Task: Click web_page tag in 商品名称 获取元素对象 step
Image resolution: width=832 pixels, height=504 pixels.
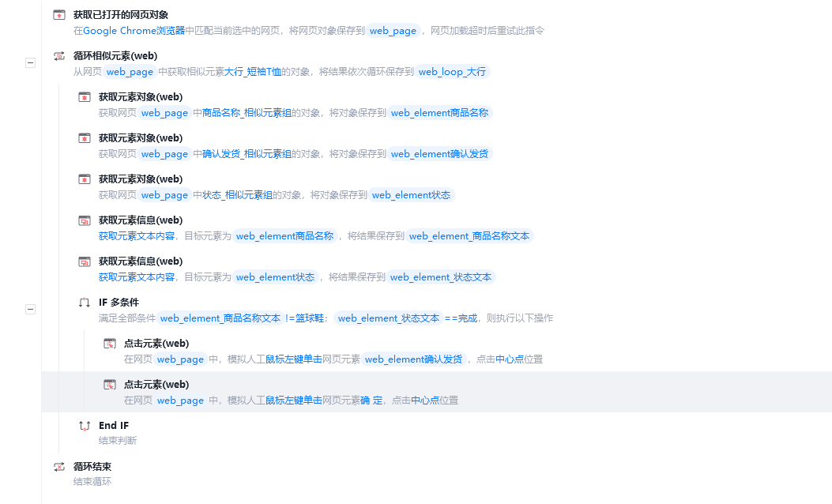Action: [164, 113]
